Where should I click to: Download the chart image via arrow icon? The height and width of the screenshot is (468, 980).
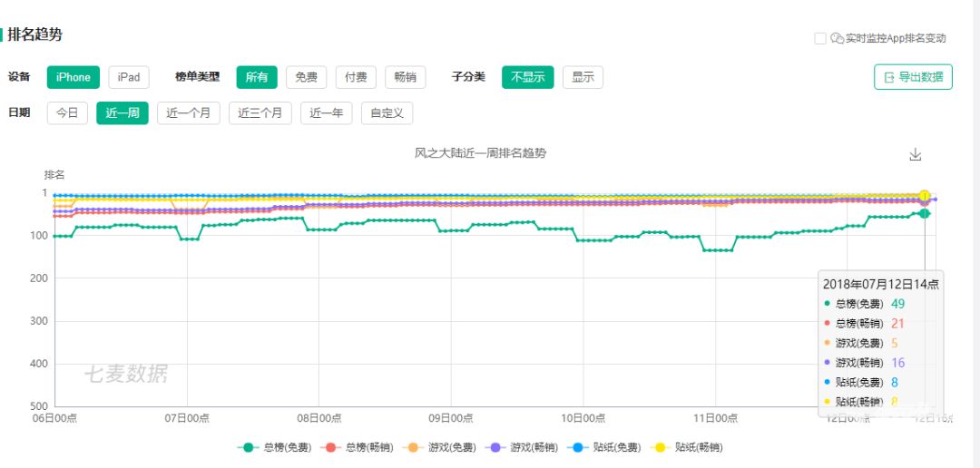coord(915,154)
